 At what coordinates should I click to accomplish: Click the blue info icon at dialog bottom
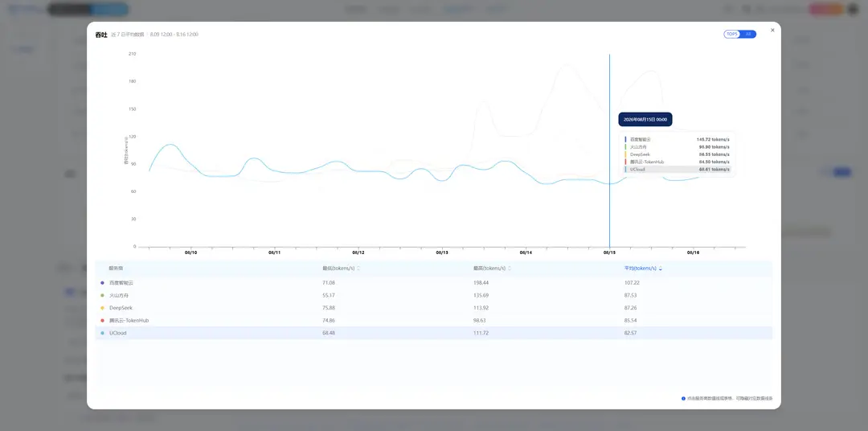(684, 398)
